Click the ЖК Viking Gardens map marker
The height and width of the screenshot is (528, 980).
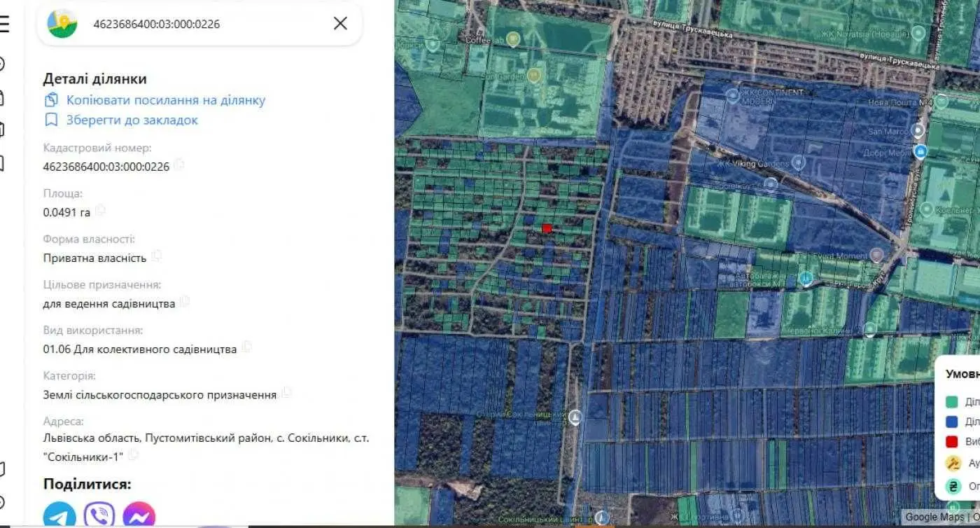(x=799, y=163)
